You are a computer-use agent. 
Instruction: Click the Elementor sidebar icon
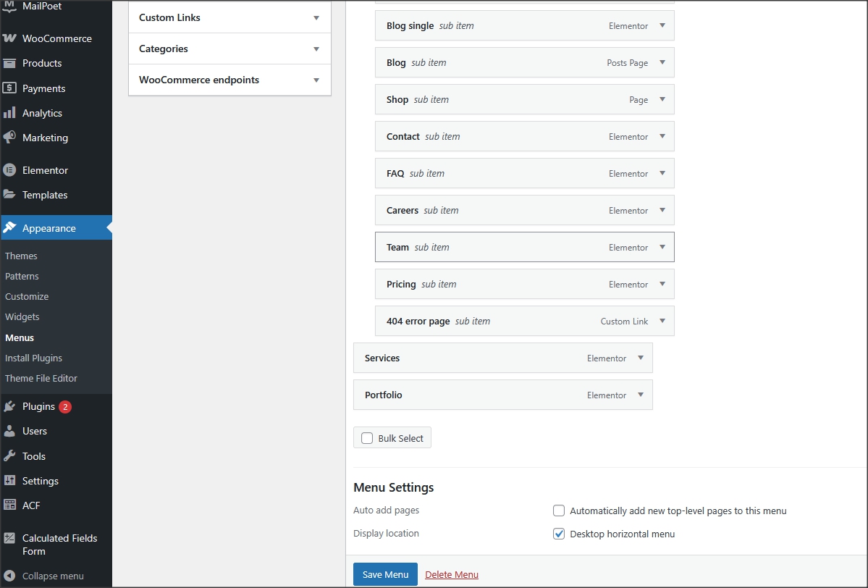9,170
